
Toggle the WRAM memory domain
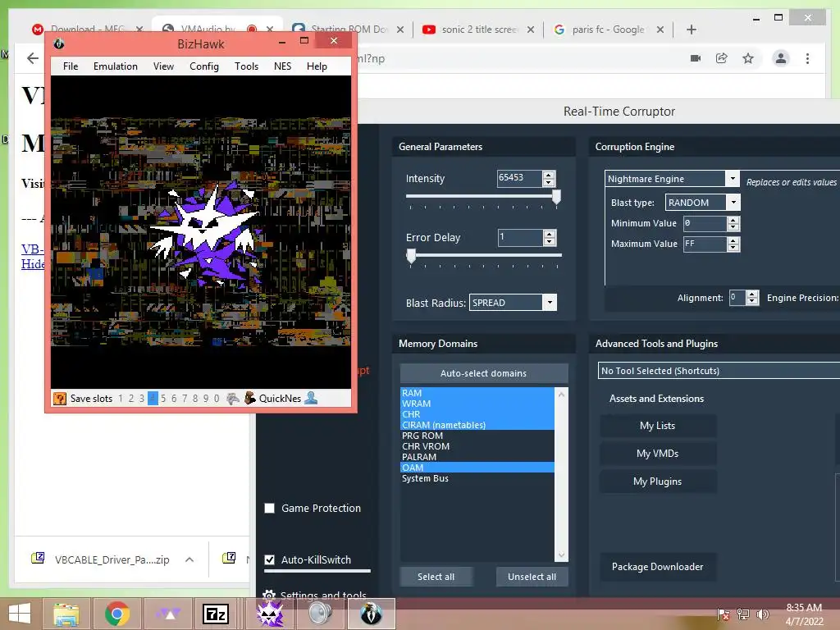pos(477,404)
